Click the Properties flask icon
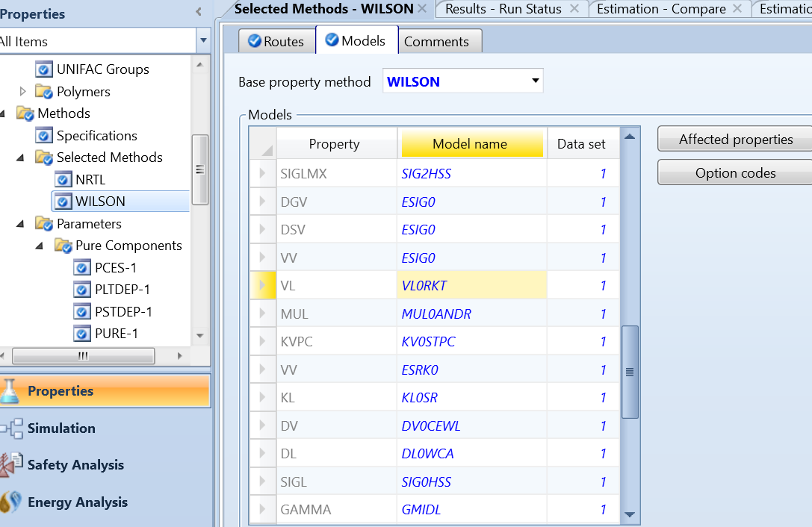This screenshot has width=812, height=527. click(x=9, y=391)
